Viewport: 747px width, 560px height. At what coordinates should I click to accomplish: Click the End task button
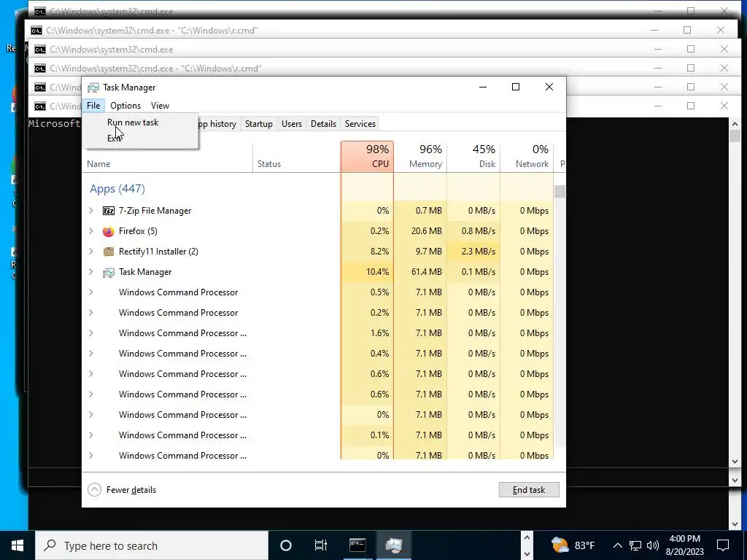click(529, 489)
